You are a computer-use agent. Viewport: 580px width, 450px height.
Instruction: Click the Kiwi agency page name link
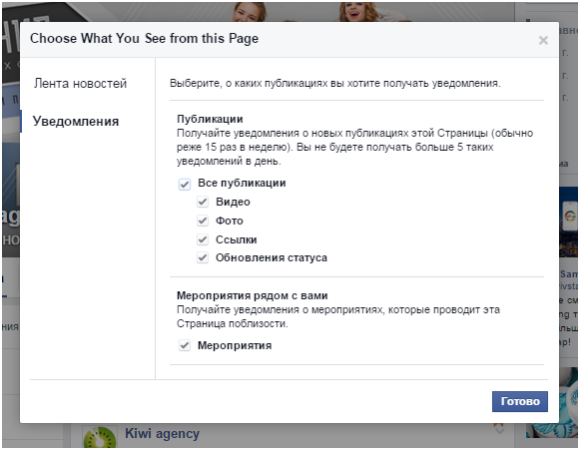coord(162,433)
